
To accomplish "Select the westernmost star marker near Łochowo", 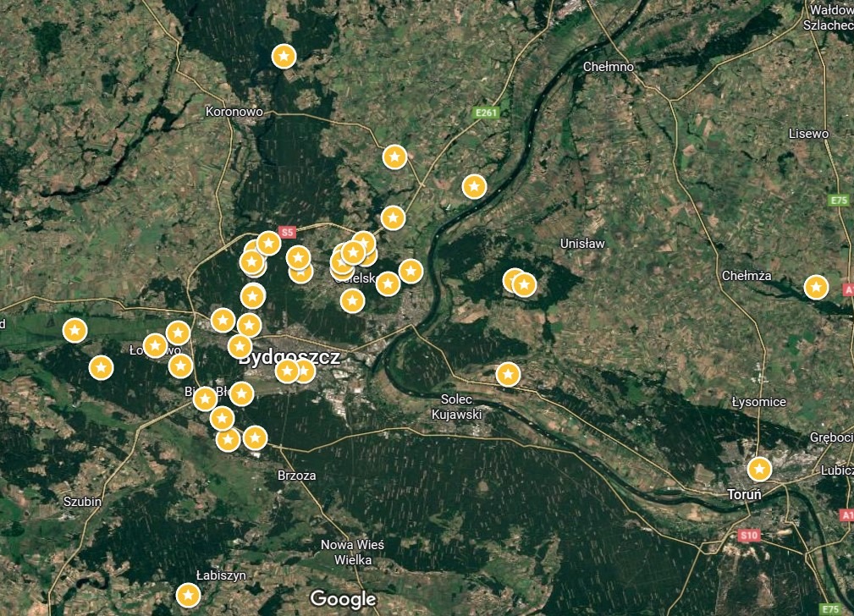I will 74,333.
